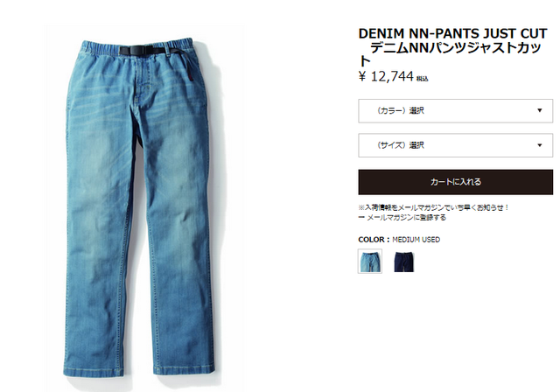The image size is (560, 392).
Task: Click the ¥ 12,744 price text
Action: 386,76
